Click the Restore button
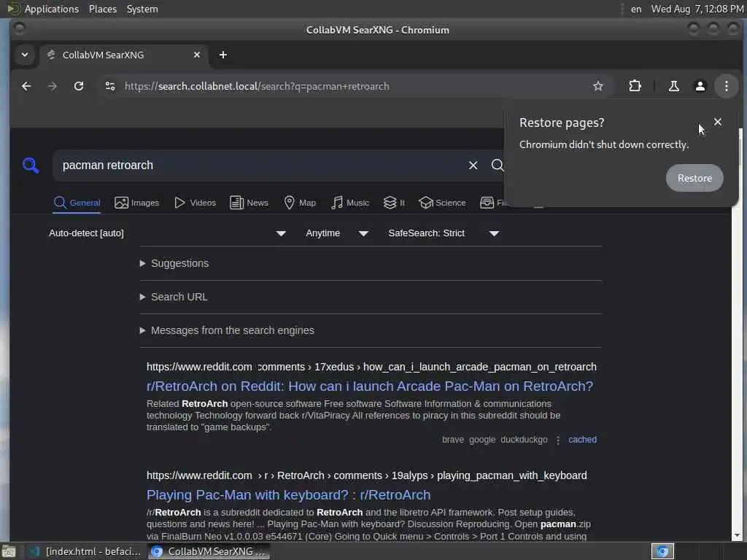The image size is (747, 560). coord(694,178)
